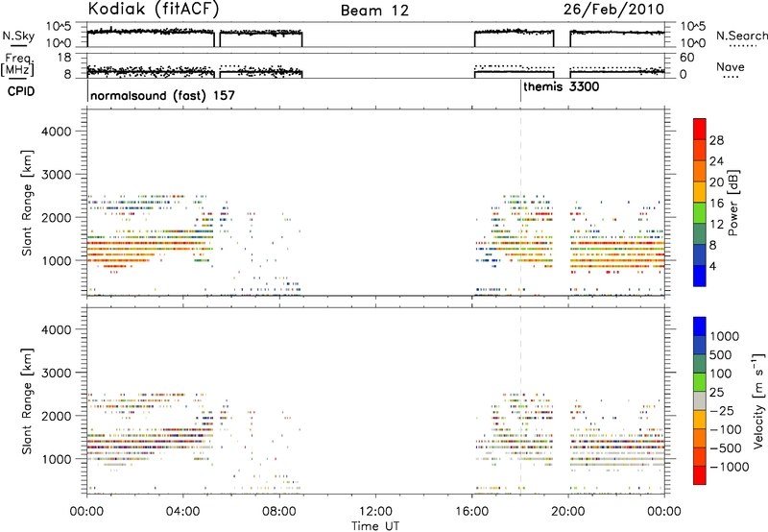The height and width of the screenshot is (532, 768).
Task: Click the 16 dB value on the Power colorbar
Action: tap(716, 204)
